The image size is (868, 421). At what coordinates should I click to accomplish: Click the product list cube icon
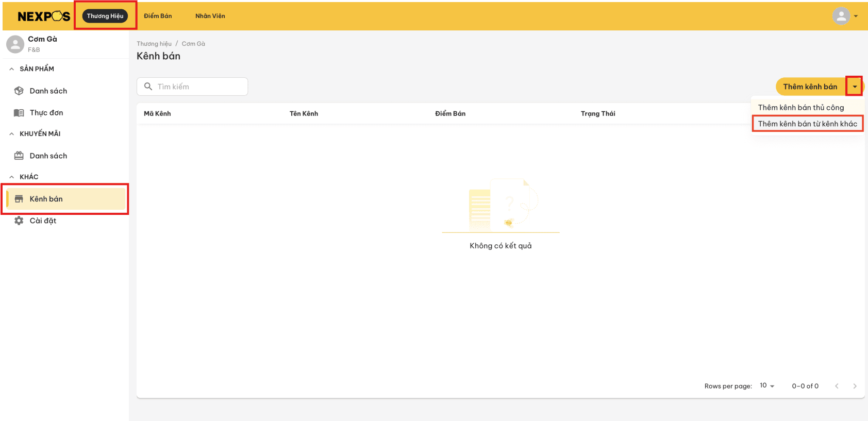point(19,91)
